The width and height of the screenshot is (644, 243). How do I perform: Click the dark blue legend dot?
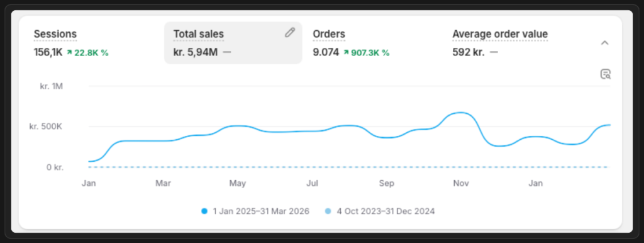point(204,212)
